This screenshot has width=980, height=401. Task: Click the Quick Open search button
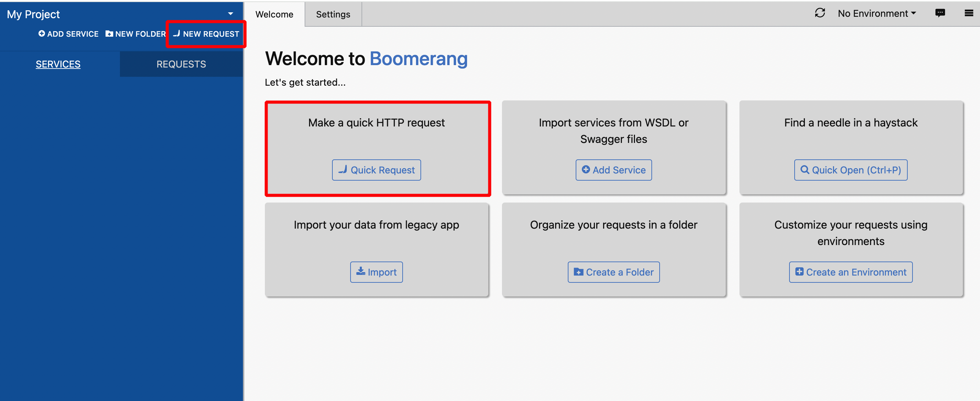tap(851, 170)
